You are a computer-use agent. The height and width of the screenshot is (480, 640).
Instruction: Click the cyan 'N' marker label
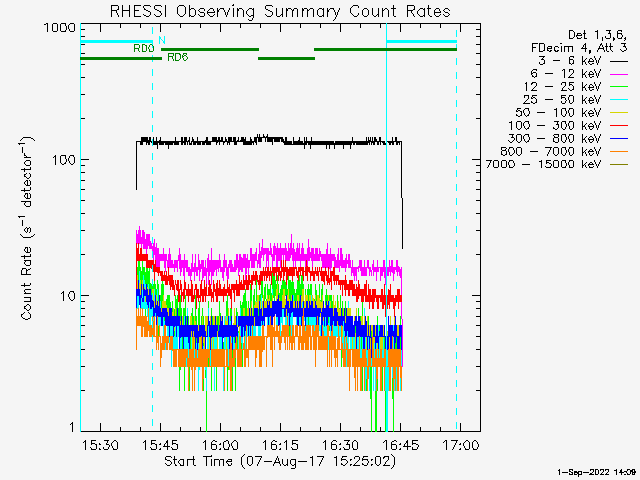pos(162,40)
